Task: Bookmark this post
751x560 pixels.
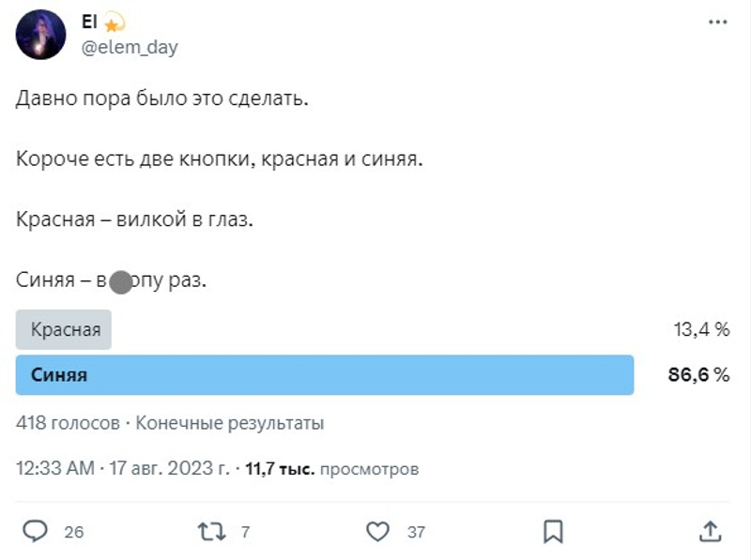Action: pos(554,532)
